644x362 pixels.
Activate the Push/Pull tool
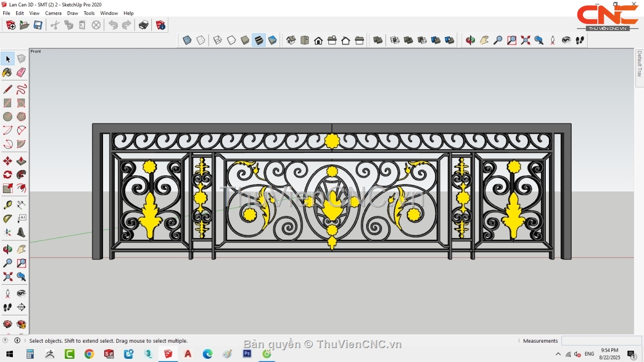(21, 161)
